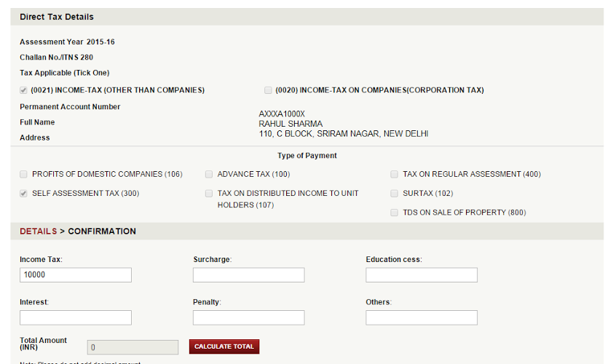Tick the Surtax (102) checkbox
The width and height of the screenshot is (605, 364).
(x=395, y=194)
